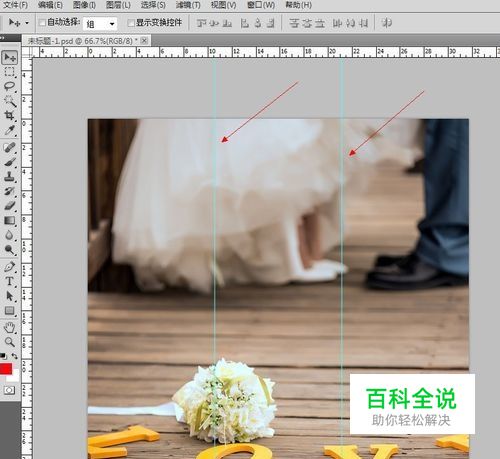
Task: Open the 编辑(E) menu
Action: point(50,5)
